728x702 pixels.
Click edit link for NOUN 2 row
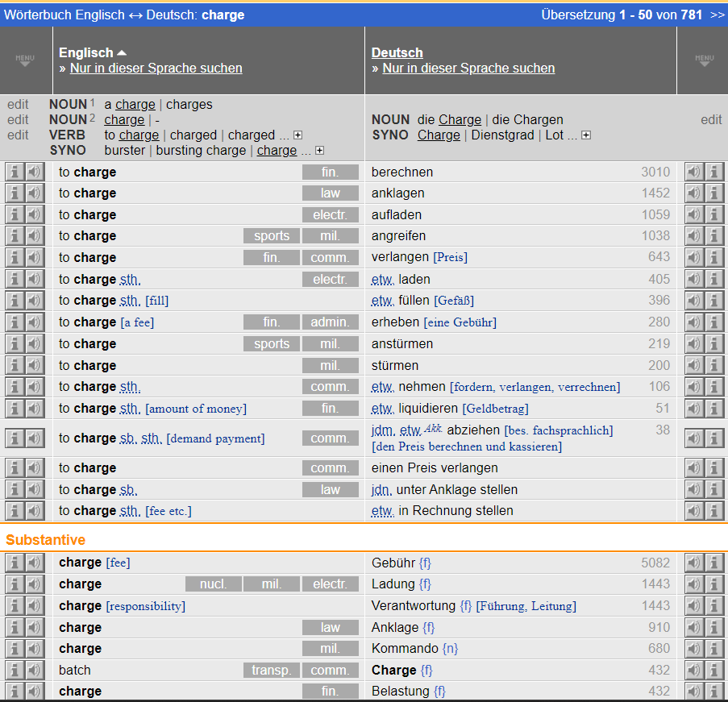pos(18,120)
